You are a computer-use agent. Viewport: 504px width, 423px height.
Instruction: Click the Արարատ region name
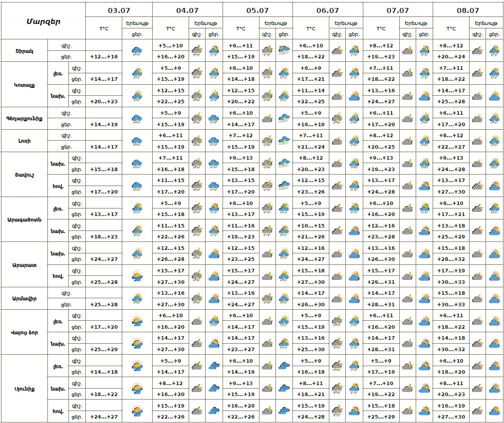pos(24,265)
